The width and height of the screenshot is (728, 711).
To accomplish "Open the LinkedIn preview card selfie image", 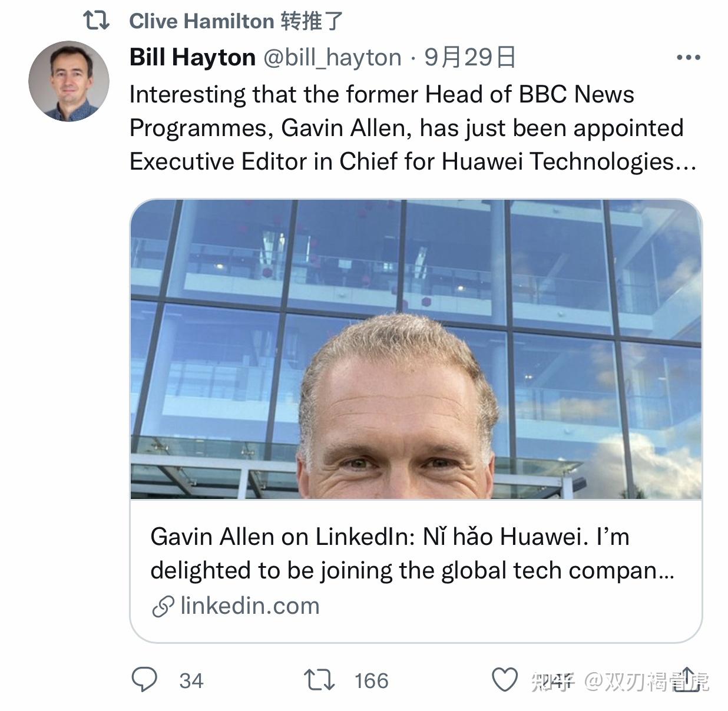I will (x=416, y=349).
